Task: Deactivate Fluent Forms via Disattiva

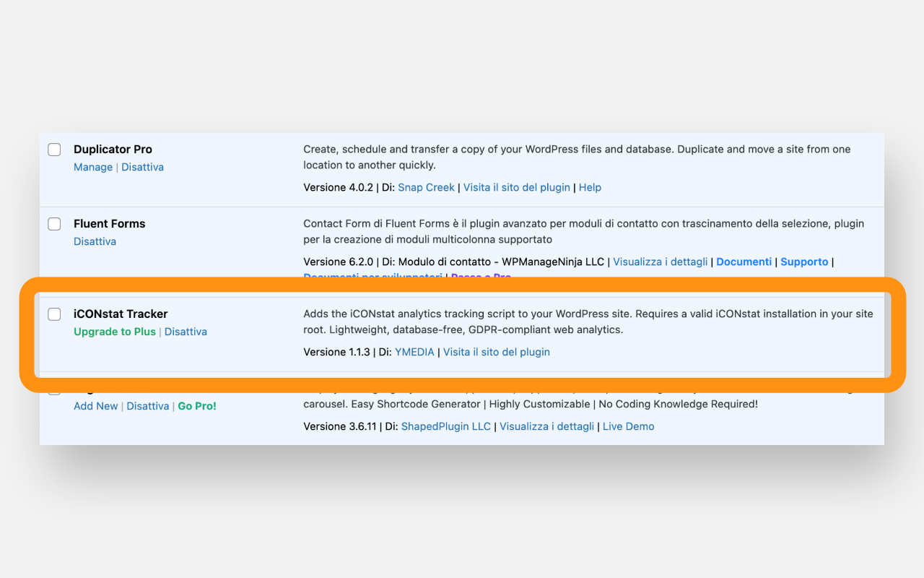Action: 95,241
